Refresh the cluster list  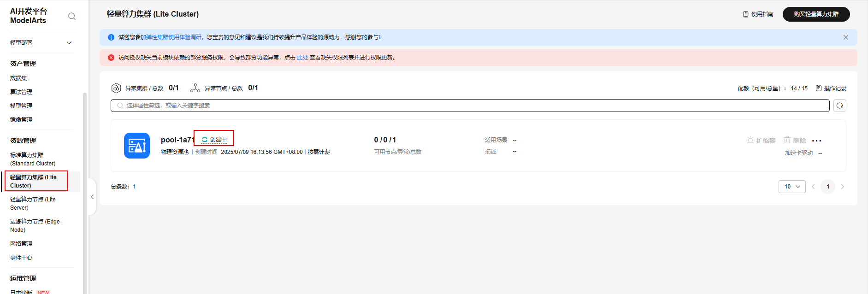pyautogui.click(x=840, y=106)
